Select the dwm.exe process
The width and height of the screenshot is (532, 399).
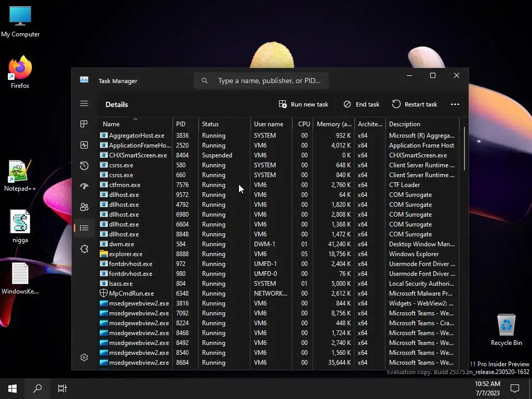[x=279, y=244]
